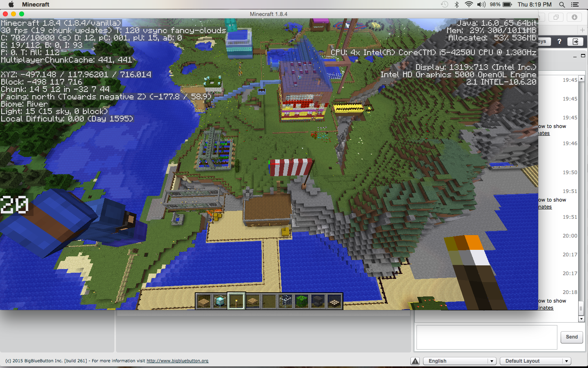Open the Minecraft application menu
The height and width of the screenshot is (368, 588).
click(36, 4)
